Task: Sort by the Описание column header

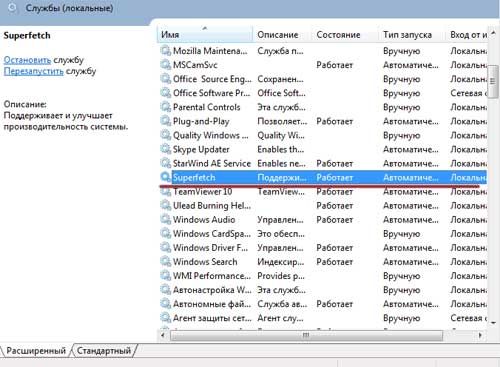Action: click(282, 34)
